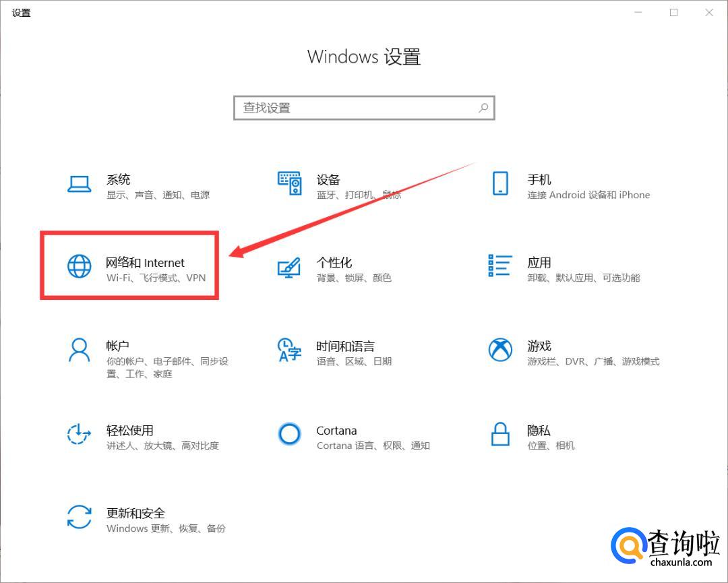Screen dimensions: 728x583
Task: Open the Cortana circle icon
Action: coord(289,434)
